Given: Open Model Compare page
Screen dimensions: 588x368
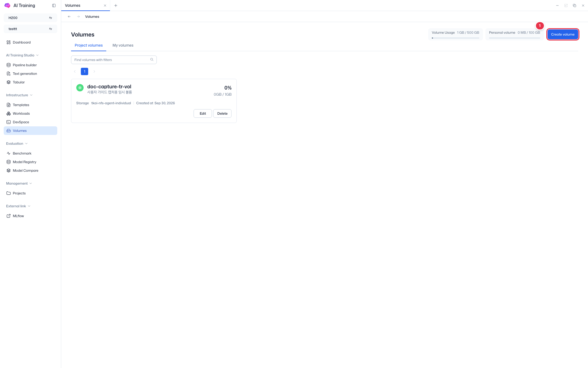Looking at the screenshot, I should (30, 171).
